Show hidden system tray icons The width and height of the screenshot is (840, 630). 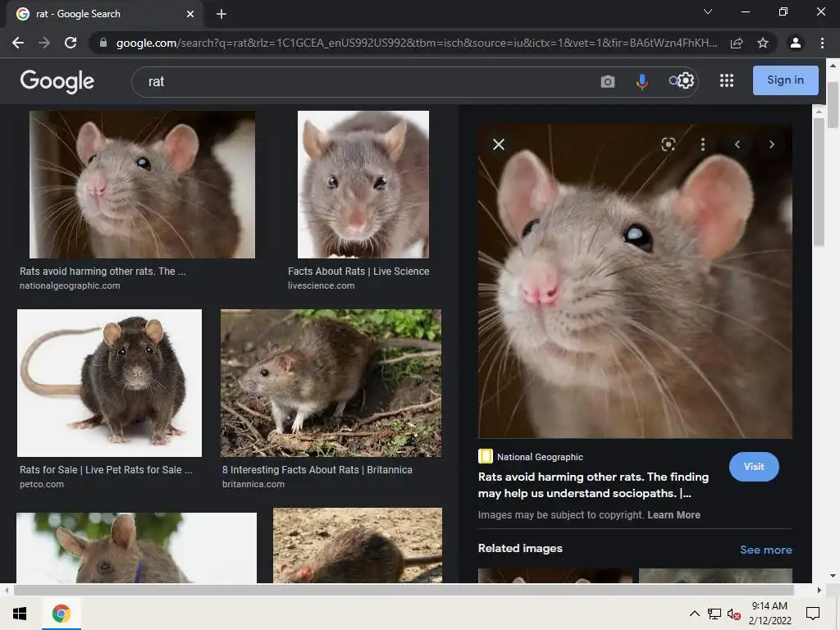[694, 614]
